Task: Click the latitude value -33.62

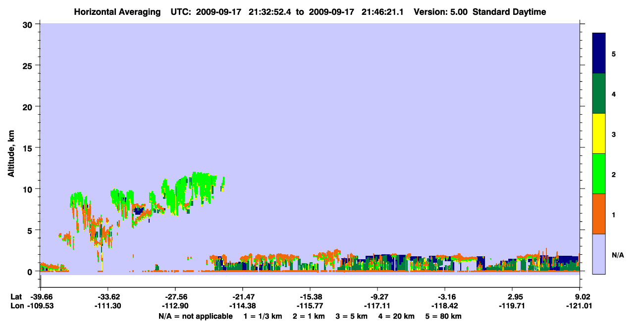Action: coord(107,297)
